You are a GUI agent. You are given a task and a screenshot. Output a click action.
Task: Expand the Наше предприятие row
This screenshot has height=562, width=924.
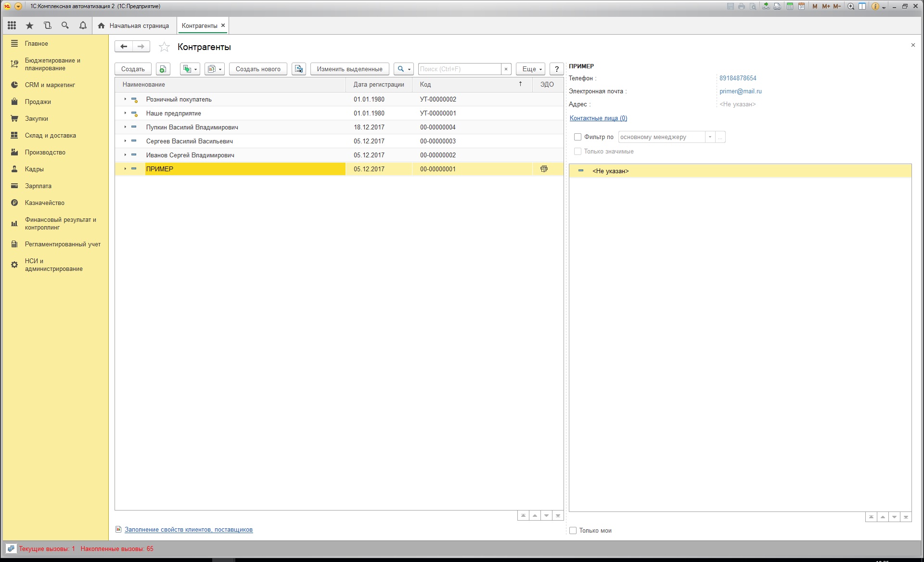click(x=125, y=113)
